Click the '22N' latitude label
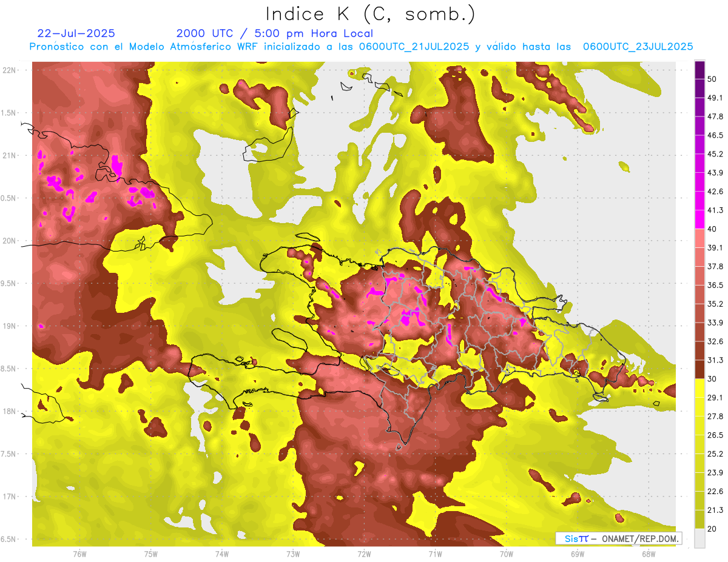Viewport: 728px width, 562px height. [x=10, y=70]
